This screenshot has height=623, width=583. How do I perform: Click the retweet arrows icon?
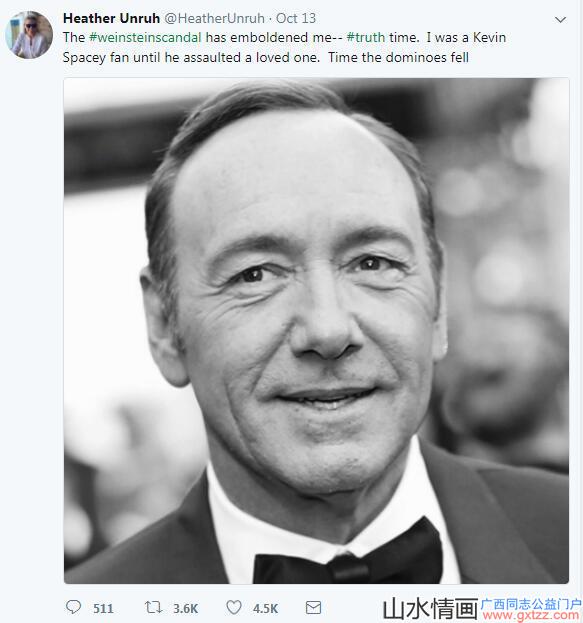pyautogui.click(x=153, y=607)
